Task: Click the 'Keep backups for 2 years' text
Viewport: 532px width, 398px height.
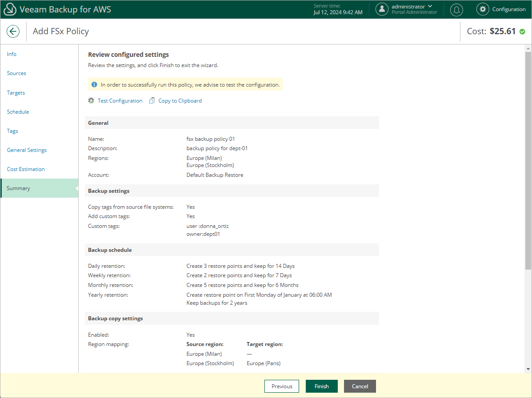Action: tap(217, 303)
